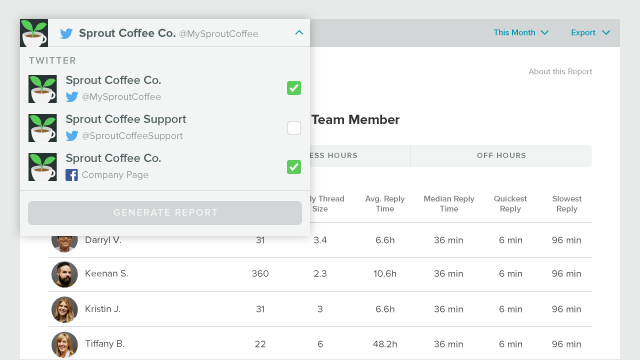Click the TWITTER section label
Viewport: 640px width, 360px height.
[52, 61]
